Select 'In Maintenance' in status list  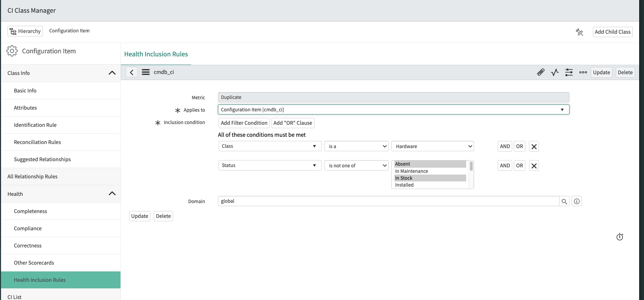pos(411,171)
